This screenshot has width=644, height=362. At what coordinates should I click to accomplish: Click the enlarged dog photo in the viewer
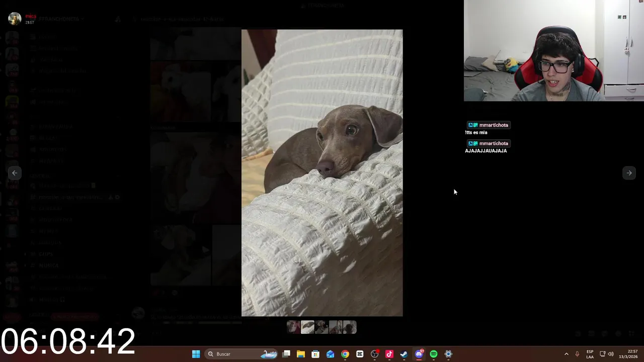tap(322, 173)
